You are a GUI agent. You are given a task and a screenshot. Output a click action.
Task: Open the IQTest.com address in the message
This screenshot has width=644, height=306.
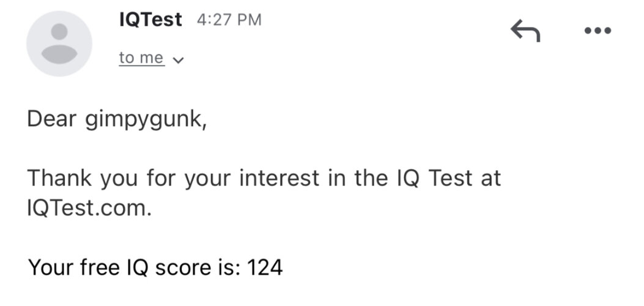pyautogui.click(x=89, y=208)
